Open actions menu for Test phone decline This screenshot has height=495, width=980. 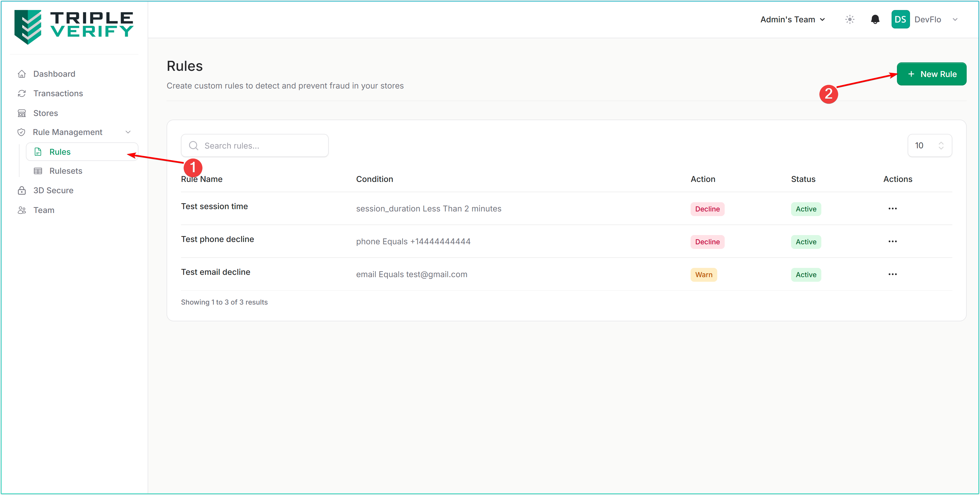893,241
